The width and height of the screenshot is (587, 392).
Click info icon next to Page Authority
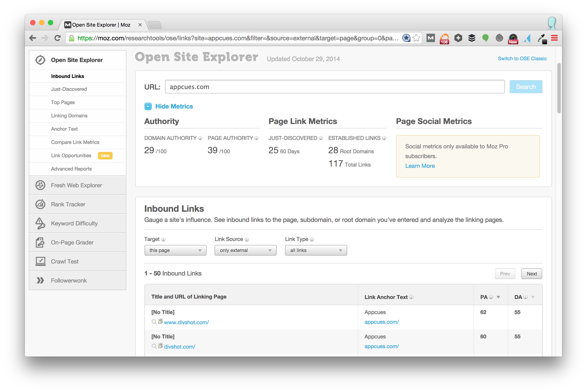tap(256, 138)
